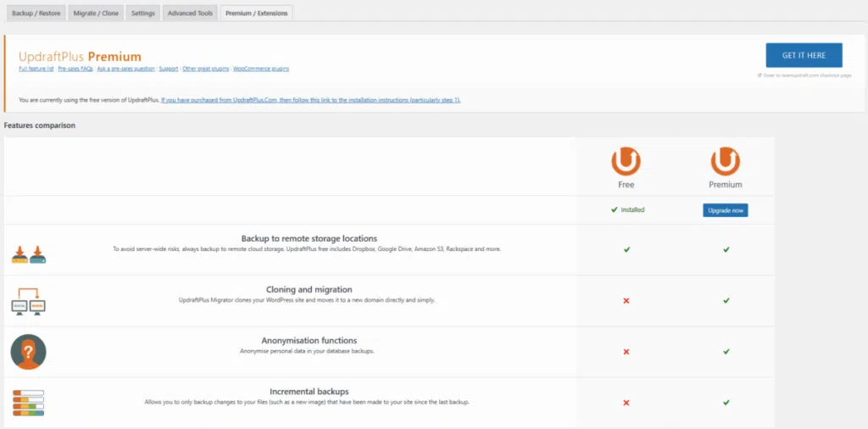868x429 pixels.
Task: Open the Full feature list link
Action: coord(36,68)
